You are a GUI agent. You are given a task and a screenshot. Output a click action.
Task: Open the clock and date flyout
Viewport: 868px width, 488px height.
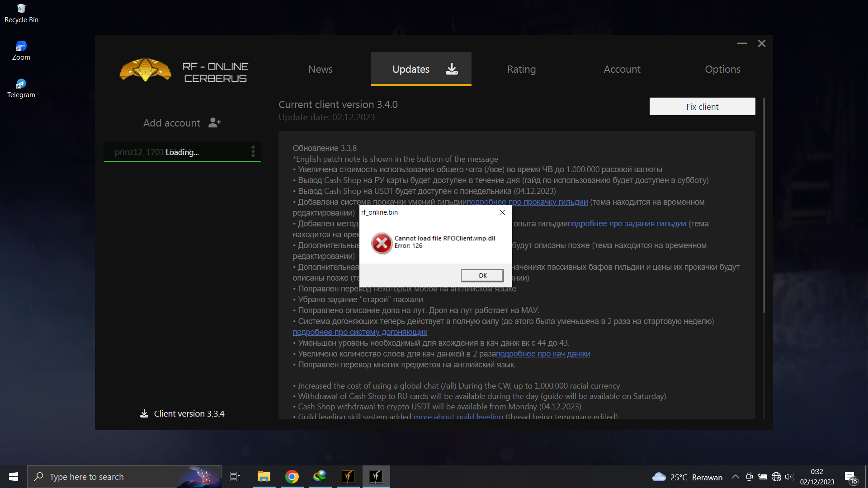817,477
